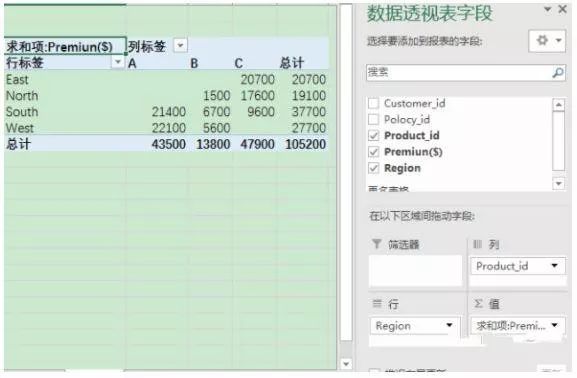Uncheck the Product_id field checkbox

pos(374,135)
